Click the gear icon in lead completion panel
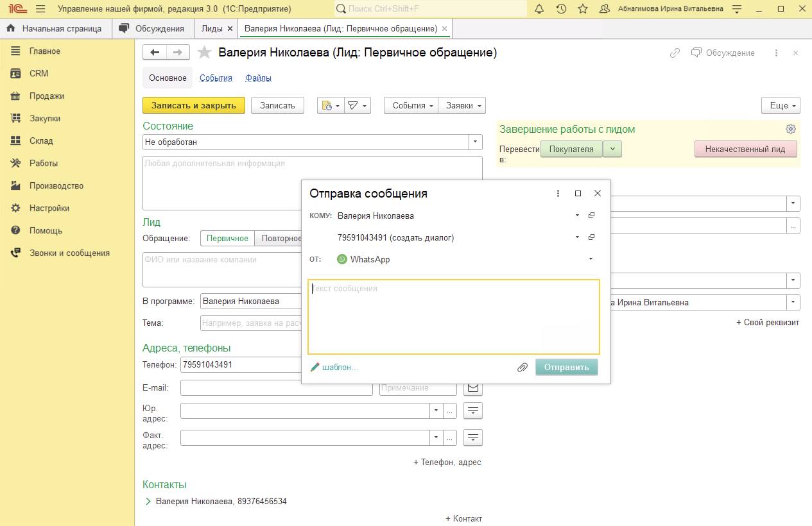This screenshot has width=812, height=526. pyautogui.click(x=791, y=129)
